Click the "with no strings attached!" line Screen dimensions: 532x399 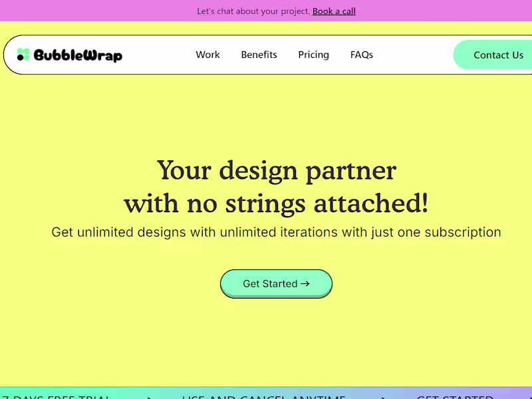[x=276, y=204]
